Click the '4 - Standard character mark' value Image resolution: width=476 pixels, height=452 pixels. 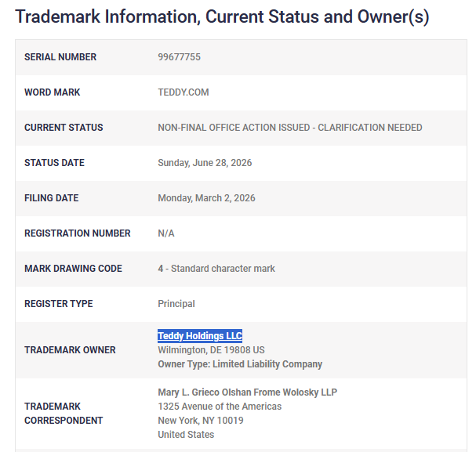(216, 269)
